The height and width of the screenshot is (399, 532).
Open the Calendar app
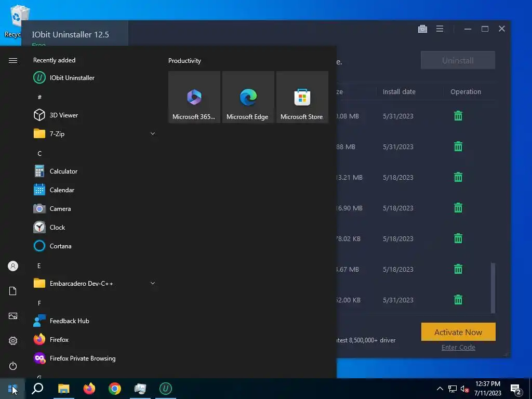pyautogui.click(x=94, y=190)
